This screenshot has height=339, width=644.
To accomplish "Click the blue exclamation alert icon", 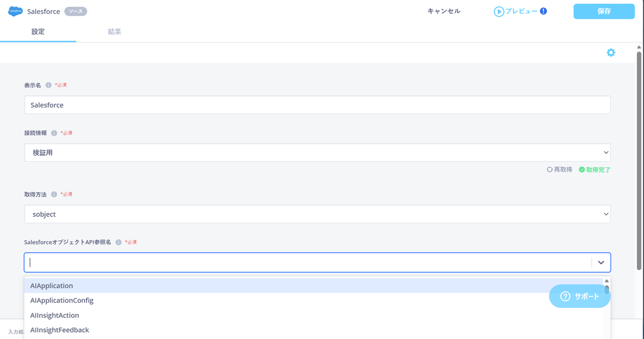I will [x=543, y=11].
